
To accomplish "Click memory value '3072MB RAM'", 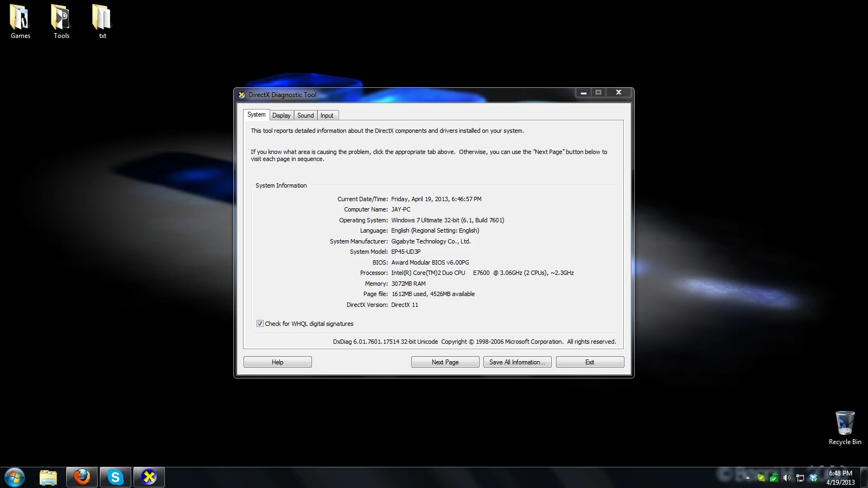I will coord(409,284).
